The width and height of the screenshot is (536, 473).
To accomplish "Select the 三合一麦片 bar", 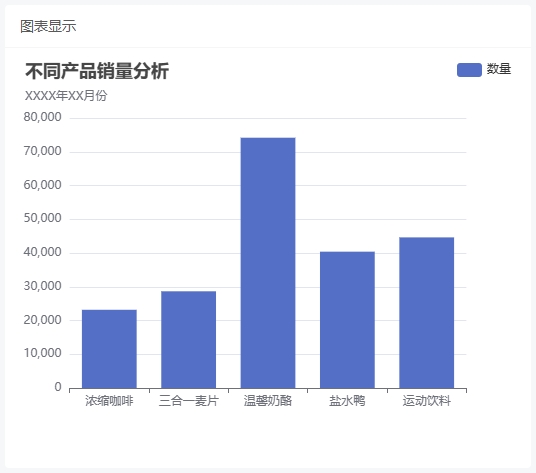I will [x=189, y=340].
